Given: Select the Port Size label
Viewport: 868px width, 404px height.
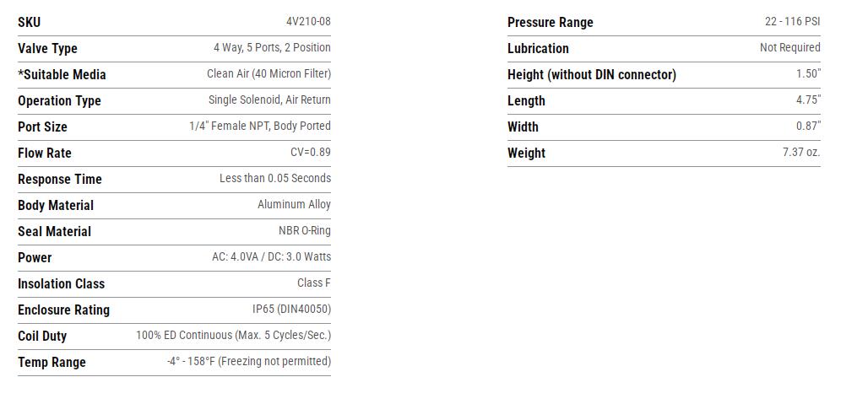Looking at the screenshot, I should click(x=42, y=127).
